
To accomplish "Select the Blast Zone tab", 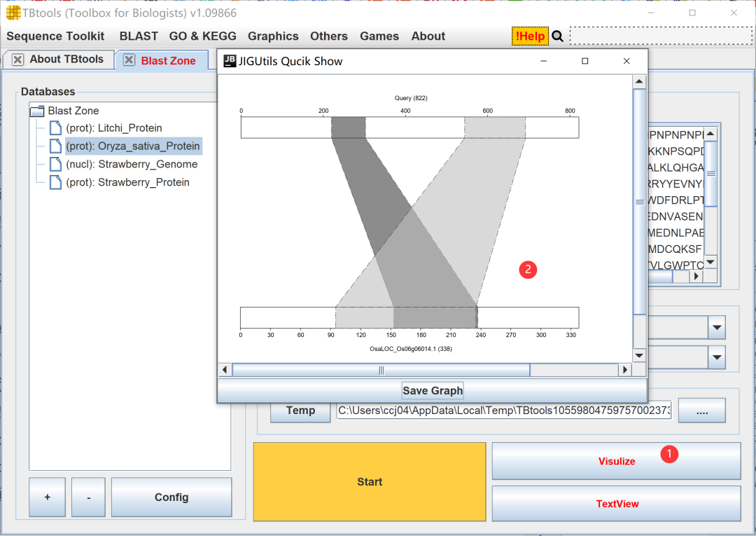I will [168, 61].
